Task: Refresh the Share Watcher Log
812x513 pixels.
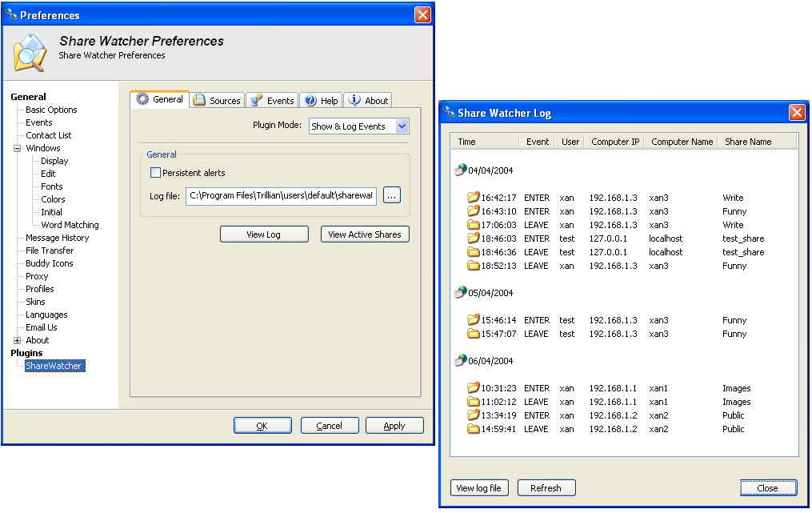Action: click(x=546, y=488)
